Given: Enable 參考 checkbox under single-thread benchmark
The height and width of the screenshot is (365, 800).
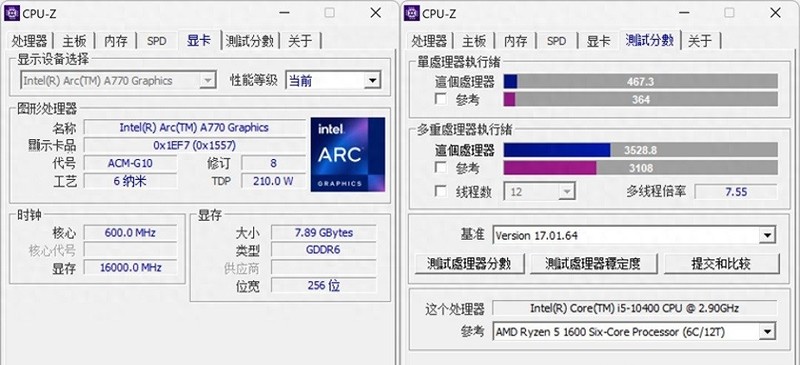Looking at the screenshot, I should click(441, 99).
